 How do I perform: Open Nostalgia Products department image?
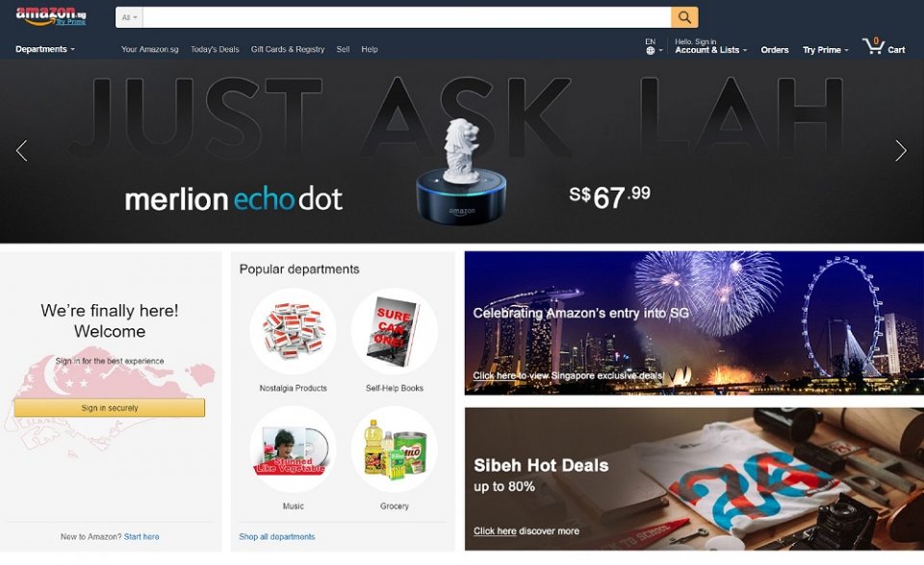(293, 331)
